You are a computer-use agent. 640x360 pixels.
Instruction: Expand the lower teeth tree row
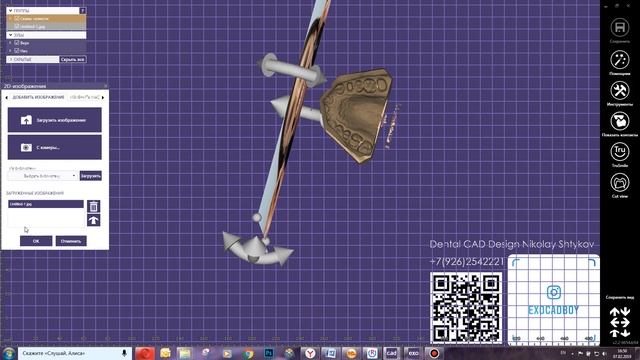point(10,51)
